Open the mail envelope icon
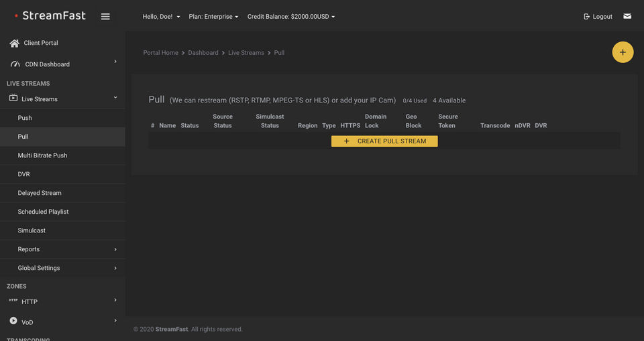The width and height of the screenshot is (644, 341). [x=627, y=16]
